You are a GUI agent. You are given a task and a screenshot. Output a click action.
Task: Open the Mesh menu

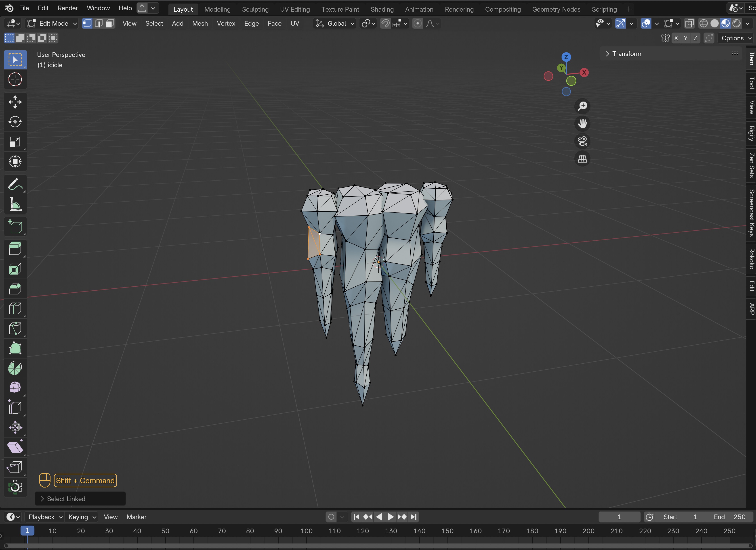pos(200,23)
